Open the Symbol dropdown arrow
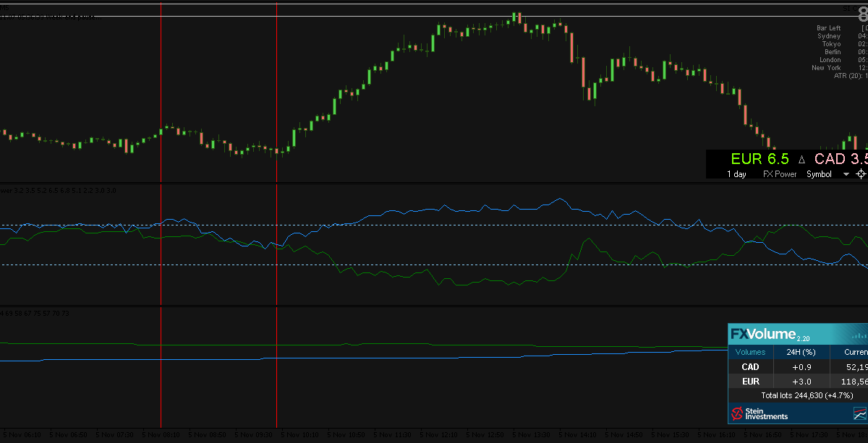The height and width of the screenshot is (443, 868). pos(846,173)
